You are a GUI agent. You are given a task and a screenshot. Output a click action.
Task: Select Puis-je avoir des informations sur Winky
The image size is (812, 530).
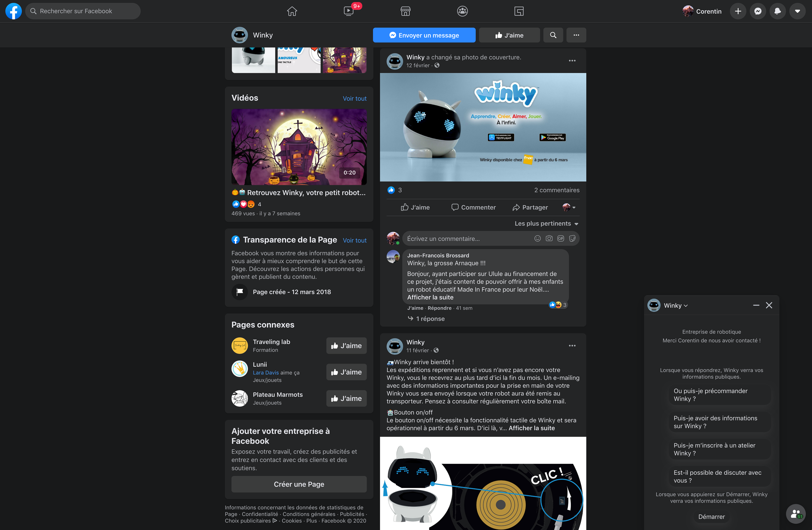coord(719,422)
